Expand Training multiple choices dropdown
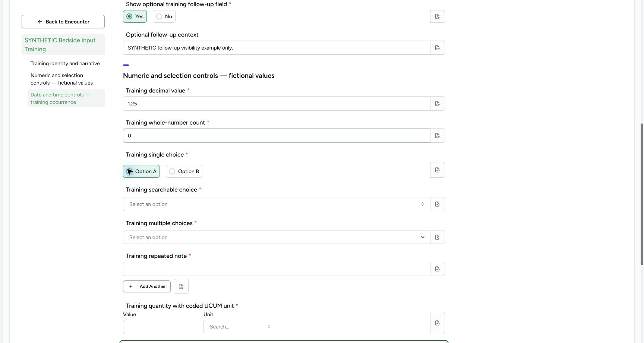 pyautogui.click(x=277, y=237)
